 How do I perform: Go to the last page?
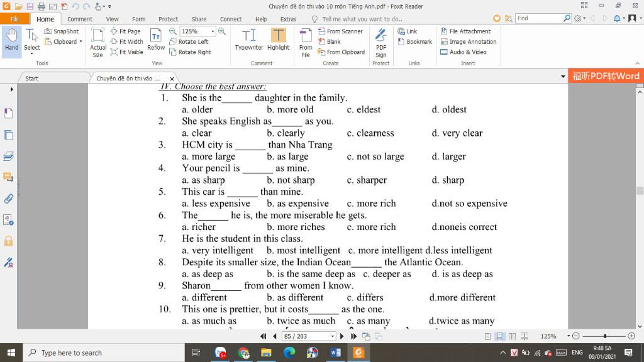pos(353,336)
